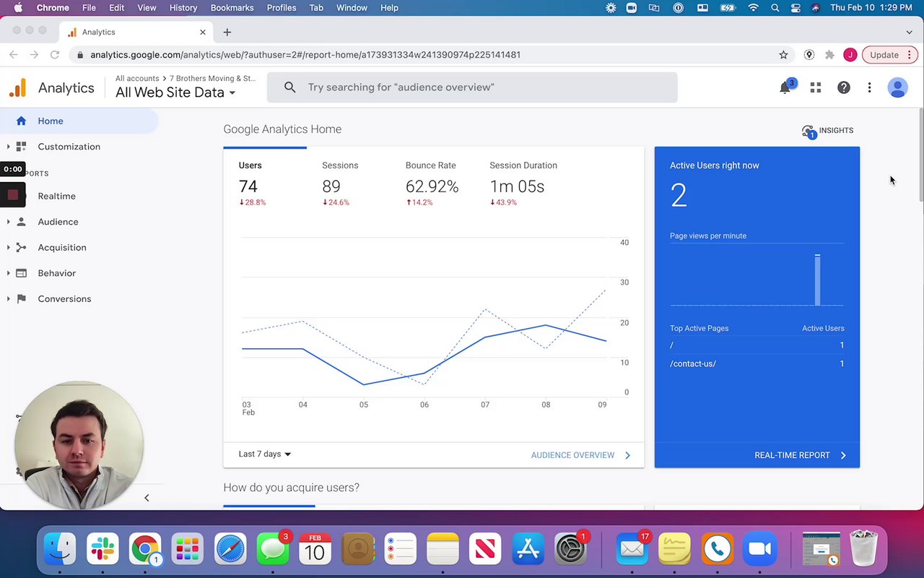Click the Chrome profile J avatar
Screen dimensions: 924x578
tap(850, 55)
